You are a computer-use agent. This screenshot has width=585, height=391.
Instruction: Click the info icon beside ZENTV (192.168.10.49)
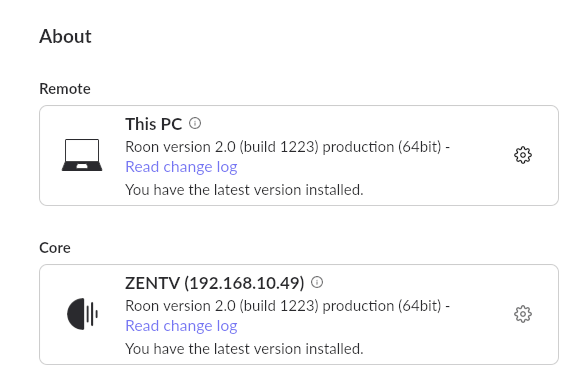[x=317, y=282]
